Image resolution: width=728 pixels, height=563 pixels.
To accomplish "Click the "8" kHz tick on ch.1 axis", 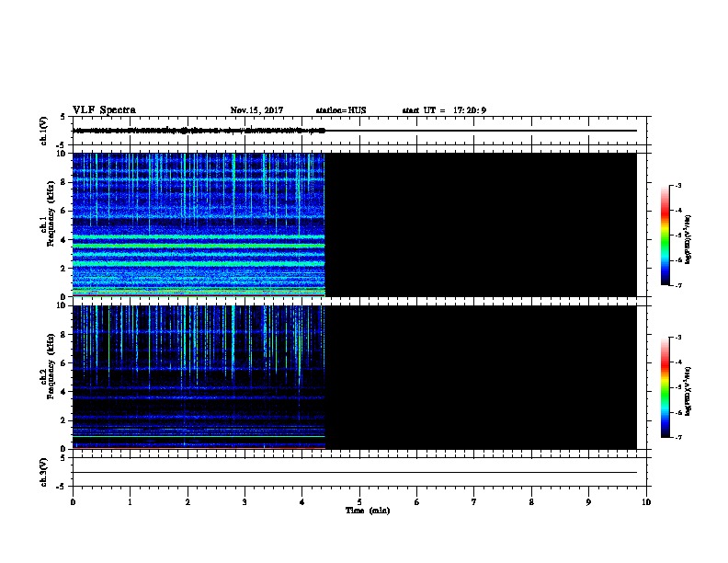I will pos(63,182).
